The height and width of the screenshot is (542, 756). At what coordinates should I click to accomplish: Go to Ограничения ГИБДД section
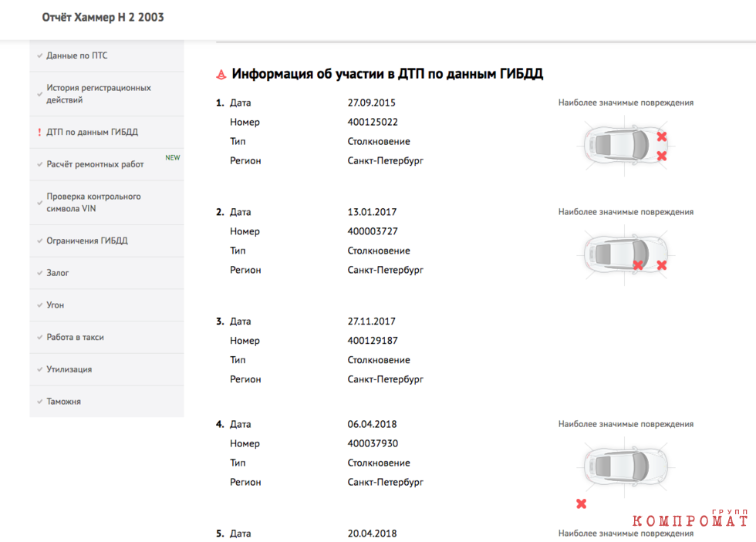click(x=106, y=241)
